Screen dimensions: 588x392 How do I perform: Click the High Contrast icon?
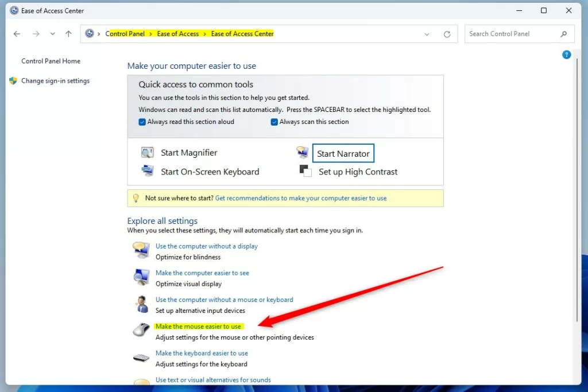[x=305, y=171]
